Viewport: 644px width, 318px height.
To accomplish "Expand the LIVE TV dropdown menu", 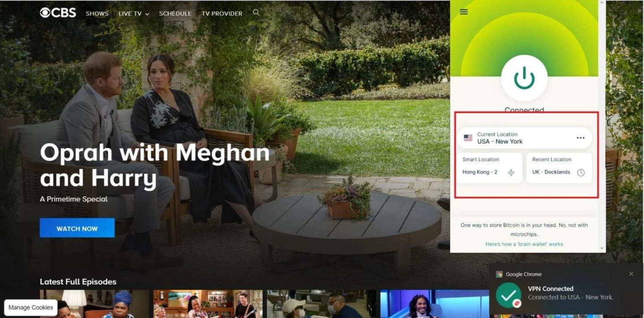I will coord(134,13).
